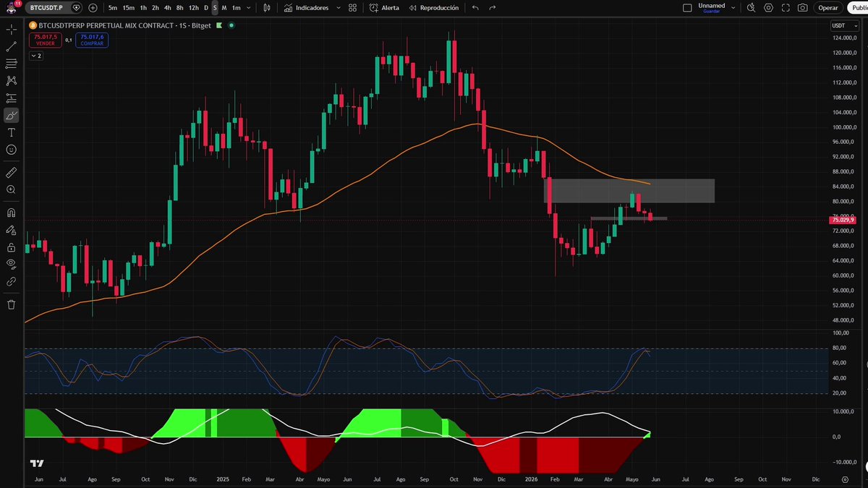Open the Indicadores panel
This screenshot has width=868, height=488.
tap(306, 8)
